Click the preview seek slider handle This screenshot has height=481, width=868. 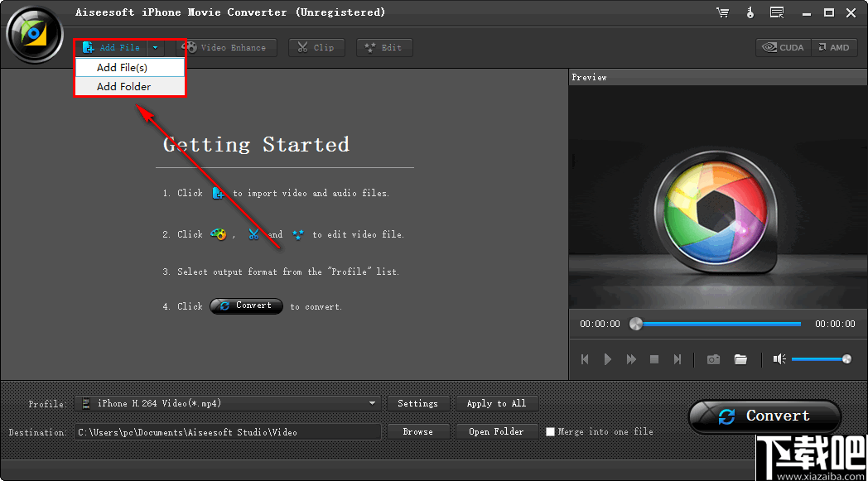coord(636,324)
